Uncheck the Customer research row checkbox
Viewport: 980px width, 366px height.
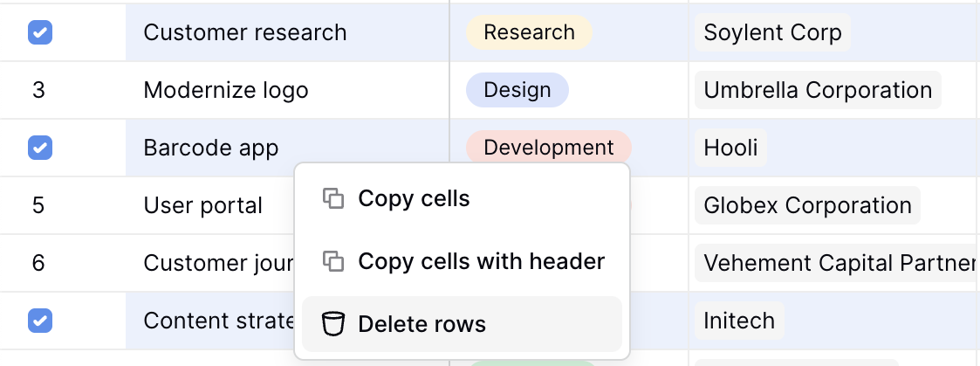(40, 32)
